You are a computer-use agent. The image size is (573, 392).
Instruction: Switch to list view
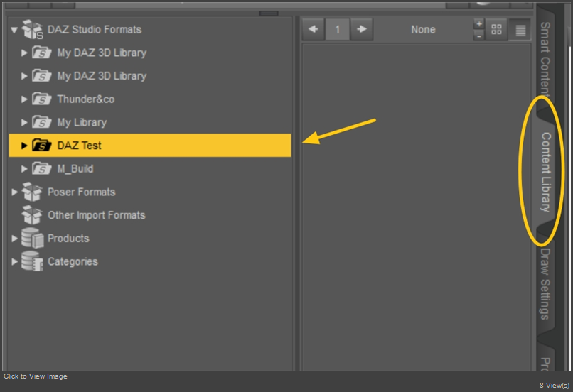(520, 30)
